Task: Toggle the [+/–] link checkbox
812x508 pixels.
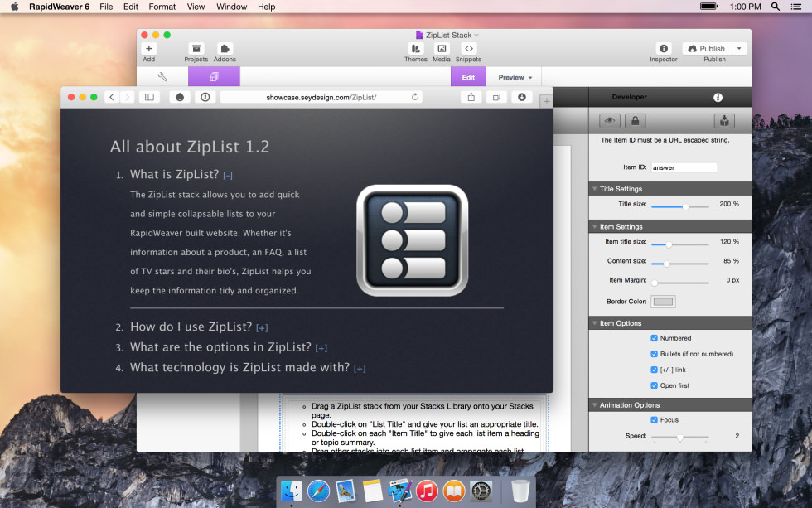Action: coord(654,370)
